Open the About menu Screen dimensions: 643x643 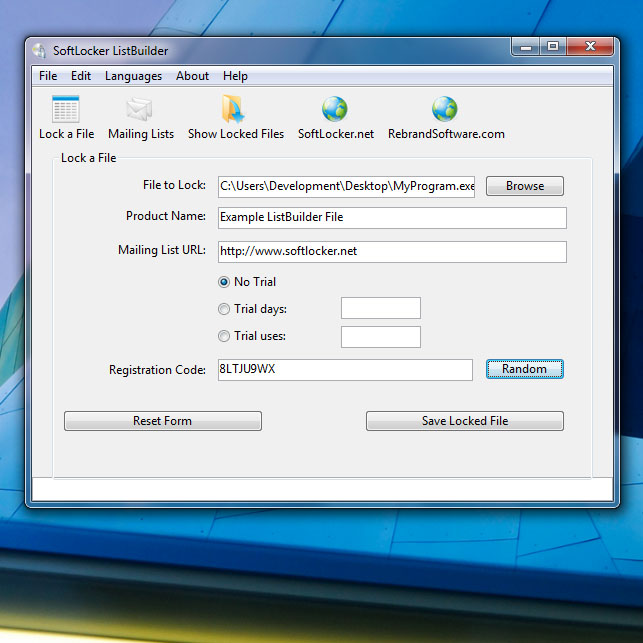[192, 76]
